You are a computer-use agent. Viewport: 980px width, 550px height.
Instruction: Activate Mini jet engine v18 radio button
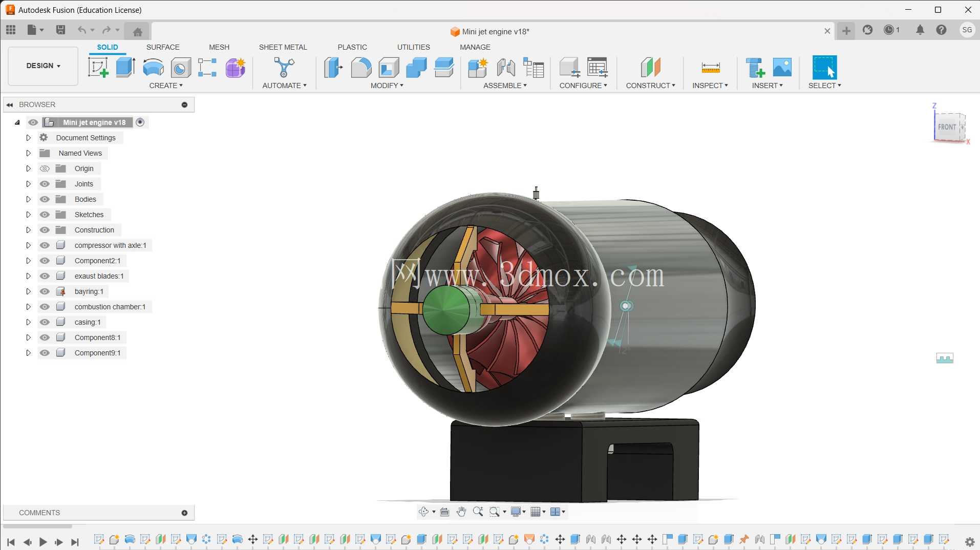pos(140,122)
